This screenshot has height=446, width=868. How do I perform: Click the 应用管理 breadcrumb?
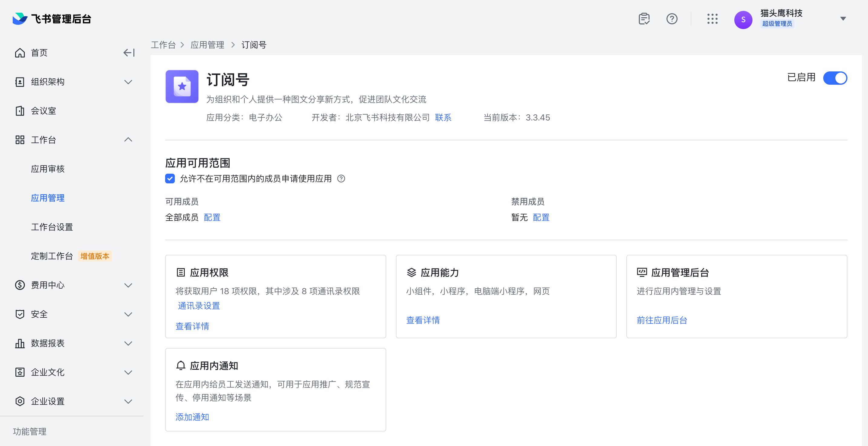(x=207, y=44)
